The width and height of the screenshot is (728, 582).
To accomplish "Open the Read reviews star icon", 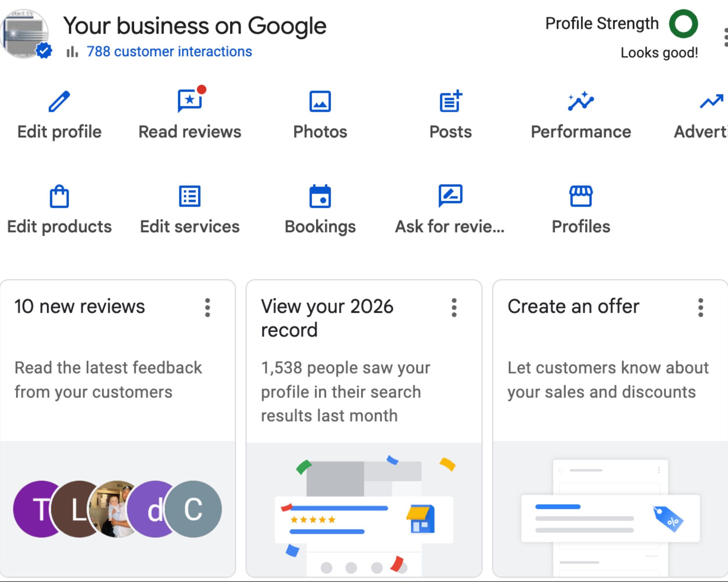I will click(190, 100).
